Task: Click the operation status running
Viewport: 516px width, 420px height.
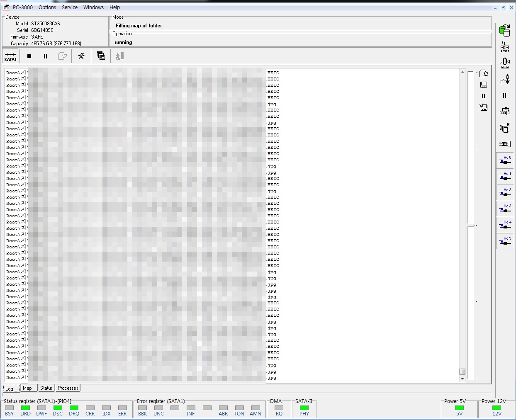Action: [x=123, y=42]
